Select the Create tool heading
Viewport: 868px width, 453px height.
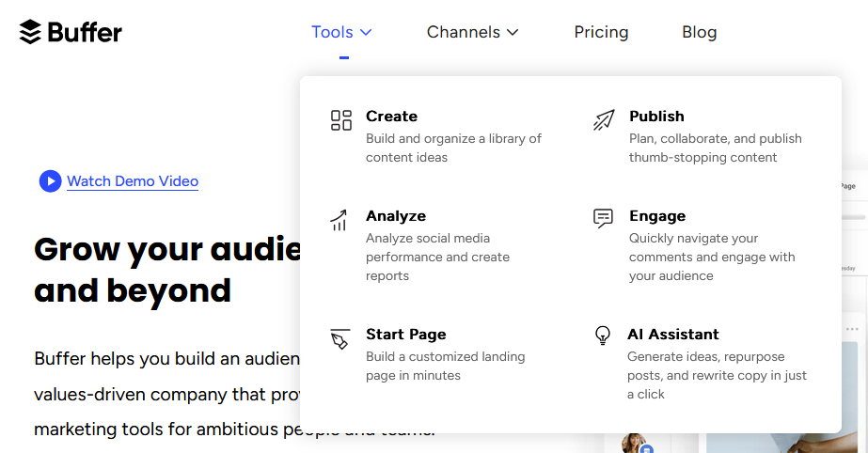click(391, 117)
